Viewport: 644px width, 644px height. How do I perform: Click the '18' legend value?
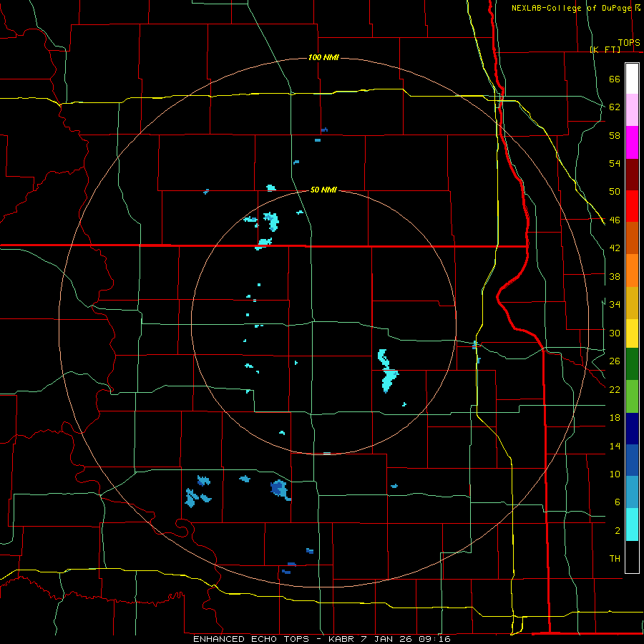pos(615,418)
